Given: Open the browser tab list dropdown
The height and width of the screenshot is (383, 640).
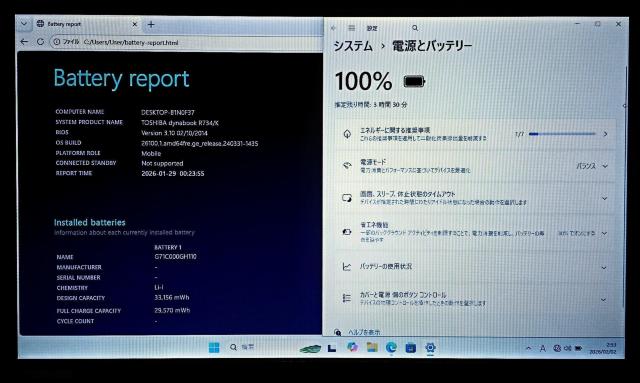Looking at the screenshot, I should pyautogui.click(x=24, y=24).
